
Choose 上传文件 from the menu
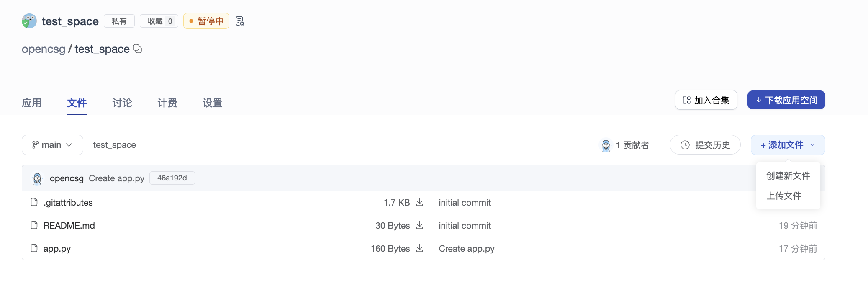coord(783,196)
